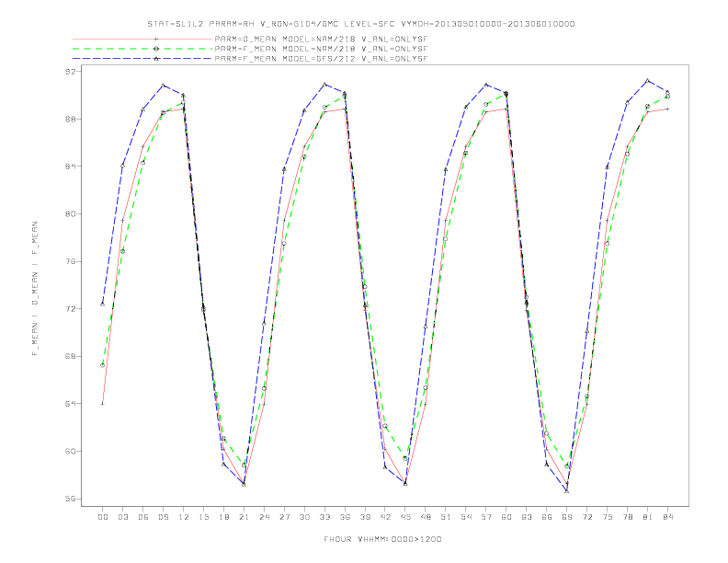Click the x-axis label FHOUR VHHMM:0000>1200
The width and height of the screenshot is (728, 563).
[x=382, y=539]
